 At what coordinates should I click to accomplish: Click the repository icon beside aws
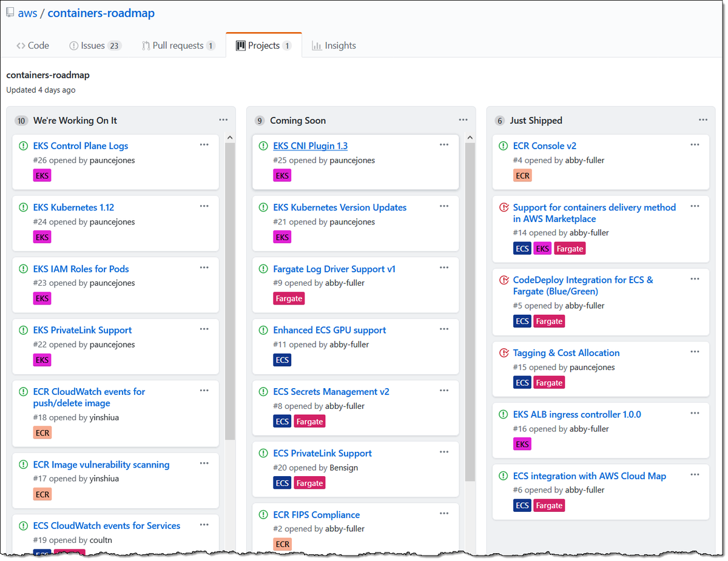pos(10,13)
